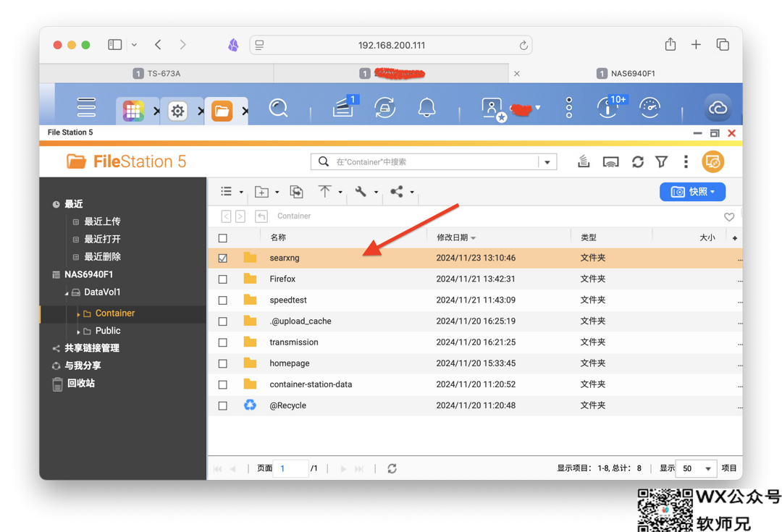Switch to the TS-673A browser tab
Viewport: 782px width, 532px height.
[156, 73]
